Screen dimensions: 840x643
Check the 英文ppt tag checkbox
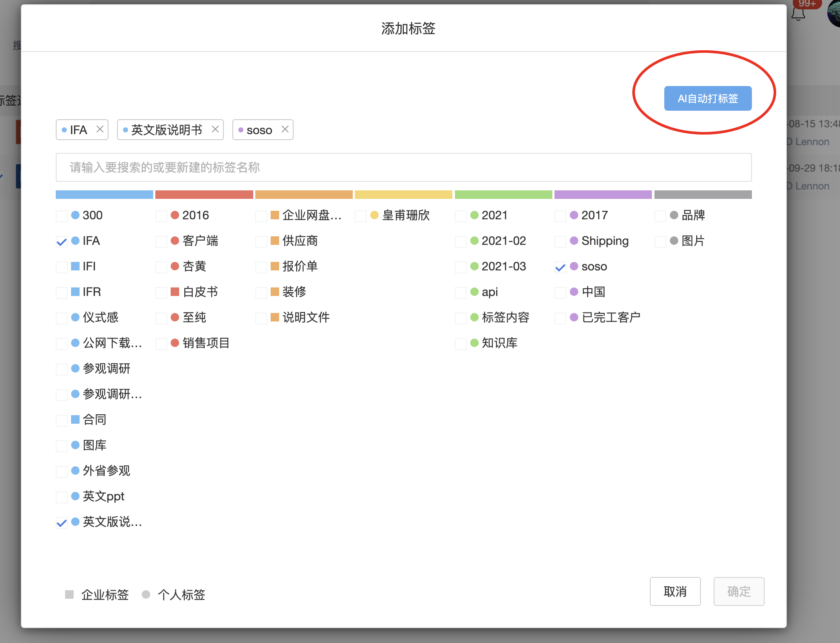click(x=62, y=497)
